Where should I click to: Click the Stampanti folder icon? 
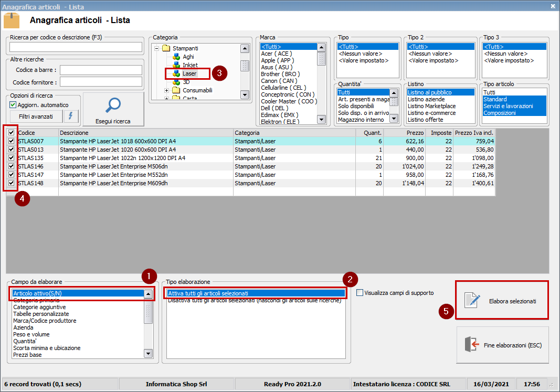click(x=166, y=48)
